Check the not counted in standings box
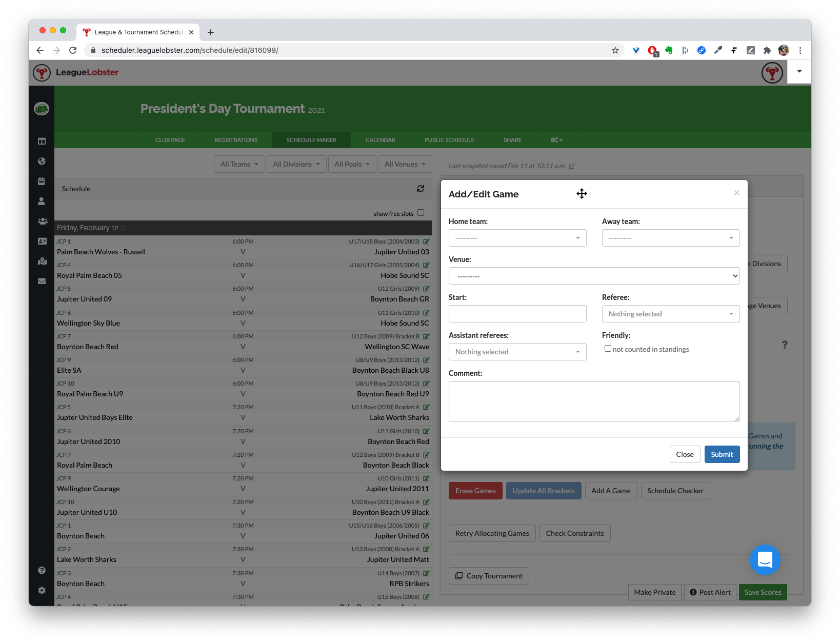840x644 pixels. (608, 349)
